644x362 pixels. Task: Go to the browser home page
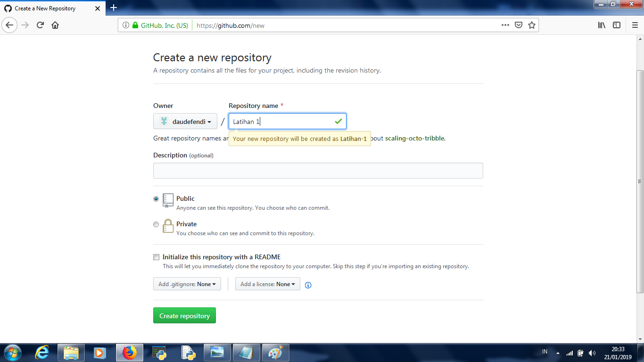click(54, 25)
